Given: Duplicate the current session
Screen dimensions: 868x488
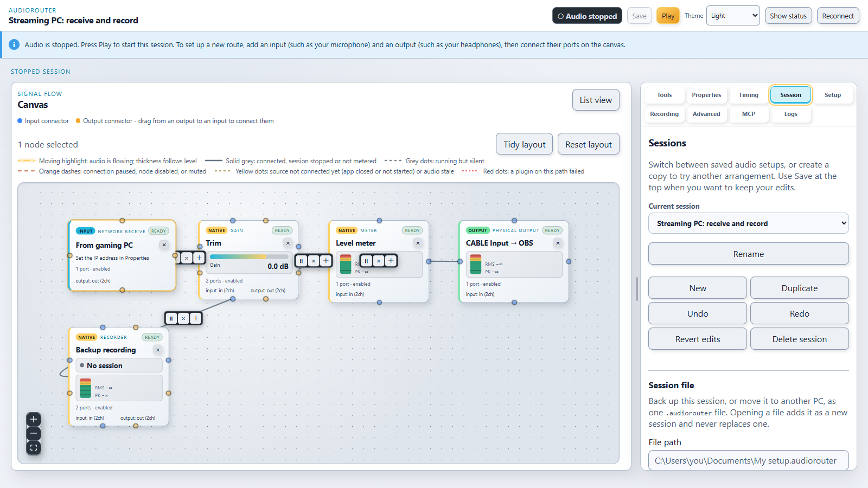Looking at the screenshot, I should [x=800, y=288].
